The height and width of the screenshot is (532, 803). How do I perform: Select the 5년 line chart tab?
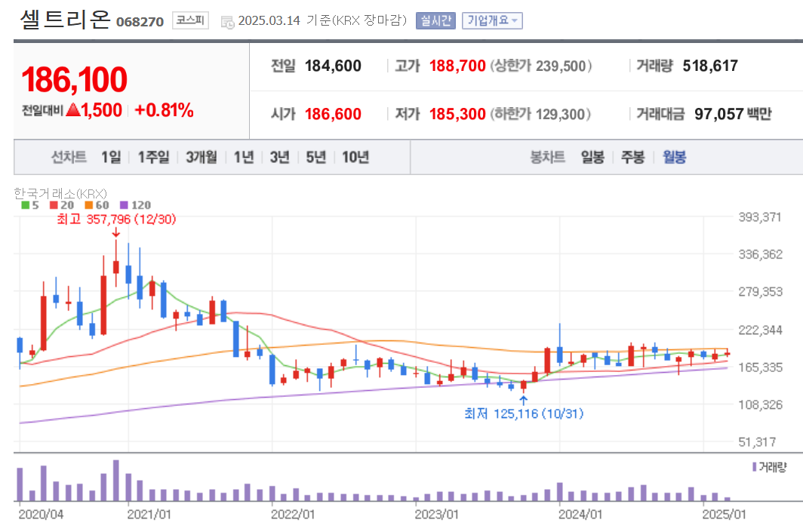[316, 157]
